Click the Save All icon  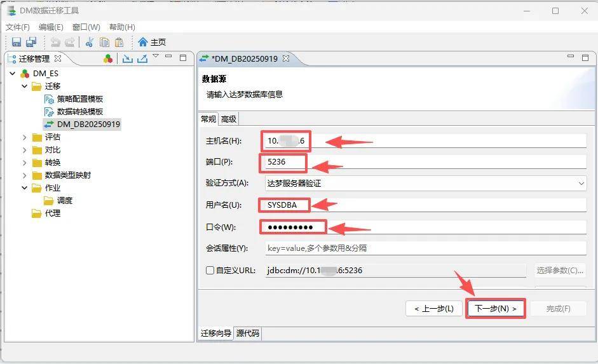pyautogui.click(x=31, y=42)
